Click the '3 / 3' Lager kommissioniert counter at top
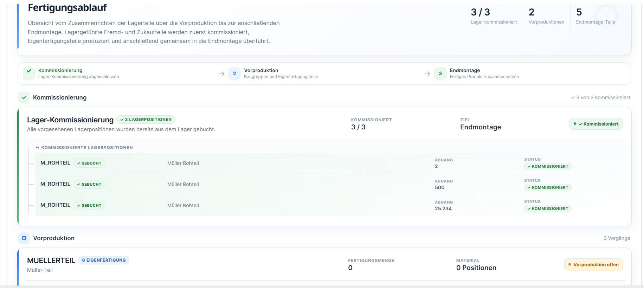644x288 pixels. pyautogui.click(x=480, y=12)
